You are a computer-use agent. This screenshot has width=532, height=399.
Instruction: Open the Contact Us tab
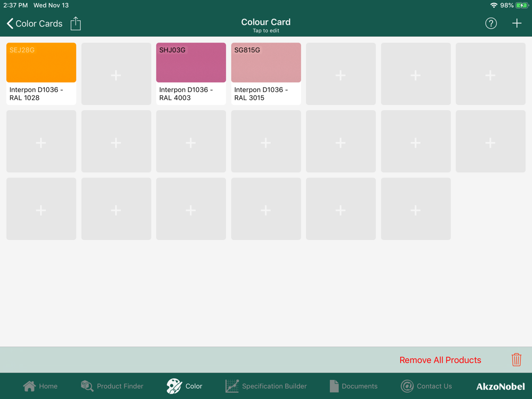426,386
